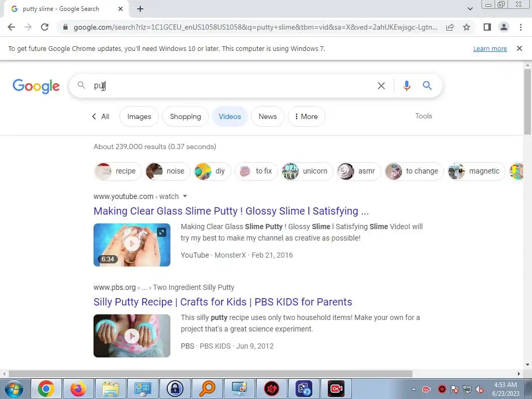Viewport: 532px width, 399px height.
Task: Close the putty slime Google Search tab
Action: tap(121, 9)
